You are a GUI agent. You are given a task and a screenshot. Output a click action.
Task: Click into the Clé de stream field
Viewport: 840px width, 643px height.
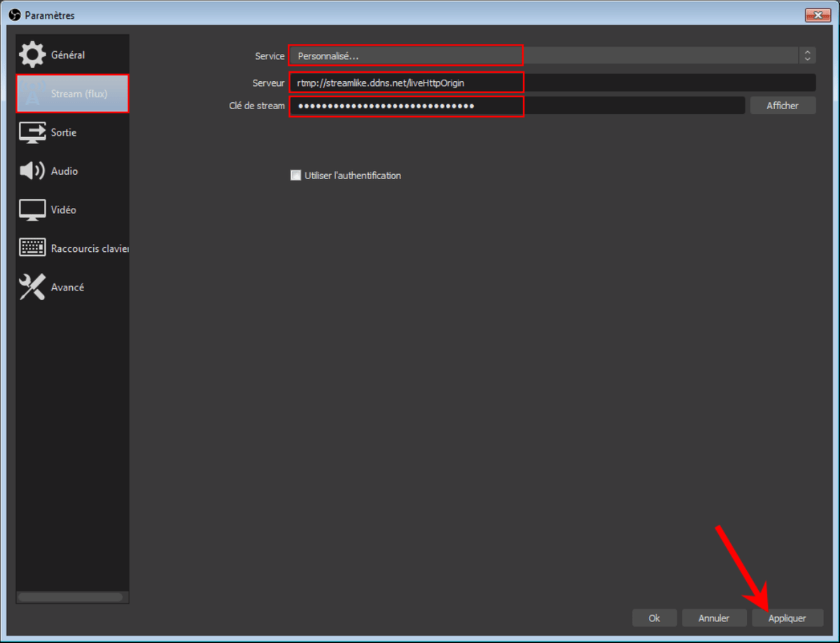click(517, 106)
